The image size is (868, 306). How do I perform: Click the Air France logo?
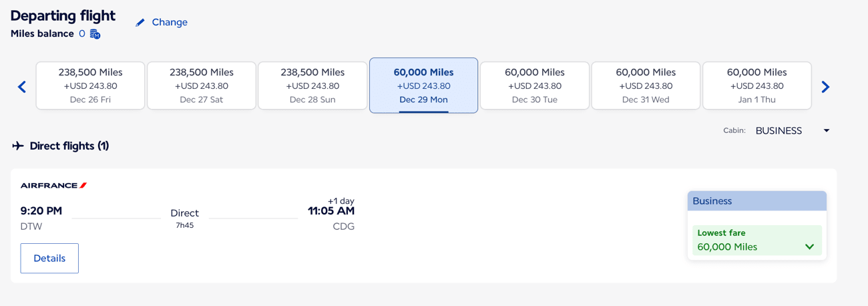tap(53, 186)
